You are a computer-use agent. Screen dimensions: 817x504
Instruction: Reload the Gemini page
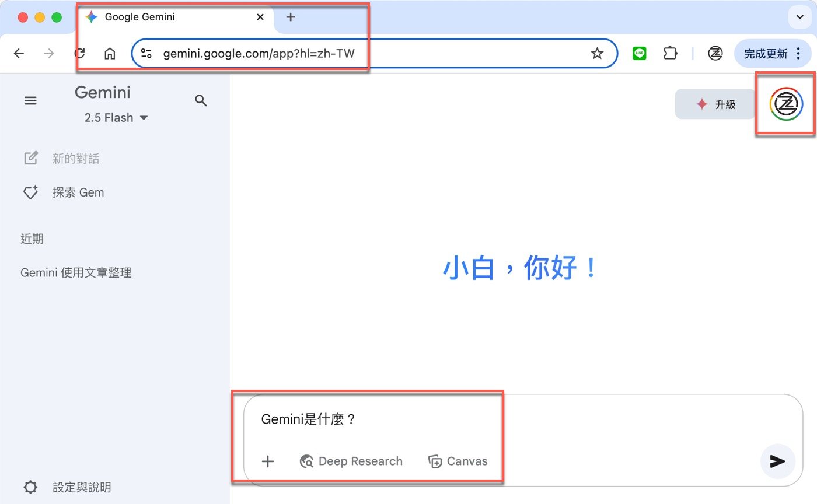pyautogui.click(x=80, y=54)
